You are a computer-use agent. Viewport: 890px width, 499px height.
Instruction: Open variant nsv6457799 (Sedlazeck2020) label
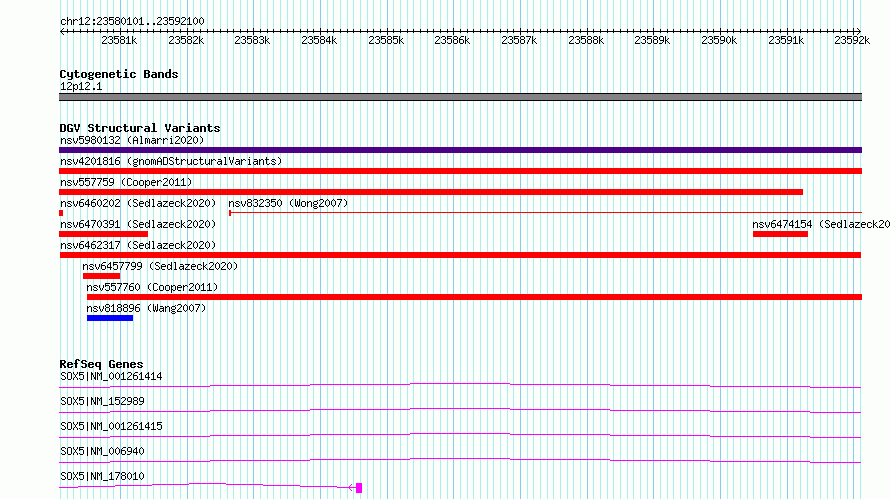tap(160, 266)
